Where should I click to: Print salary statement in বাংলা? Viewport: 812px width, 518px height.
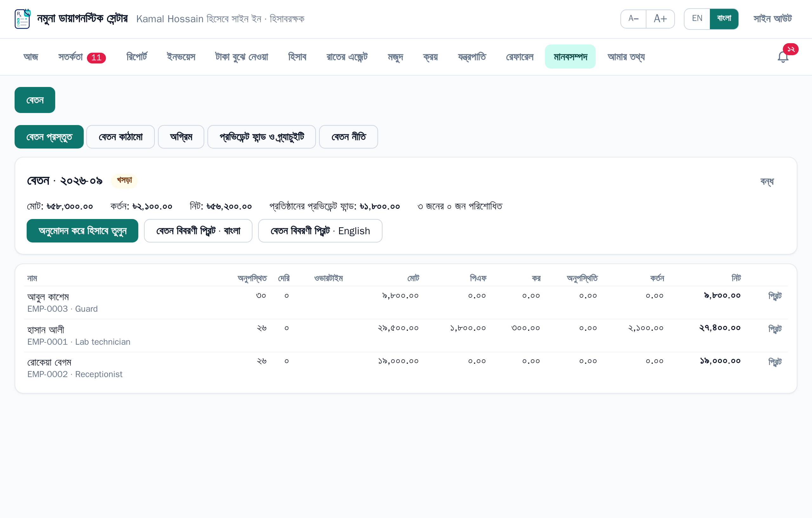pos(198,231)
